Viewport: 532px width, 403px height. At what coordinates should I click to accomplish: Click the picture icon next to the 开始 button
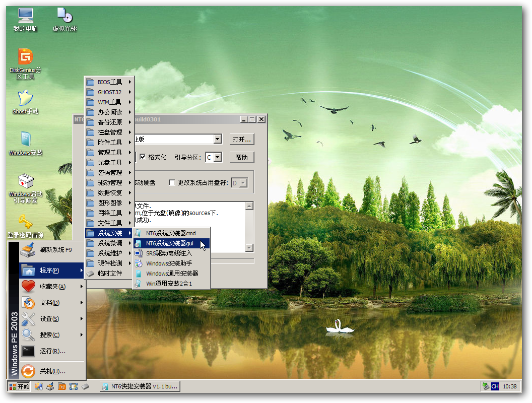coord(39,386)
